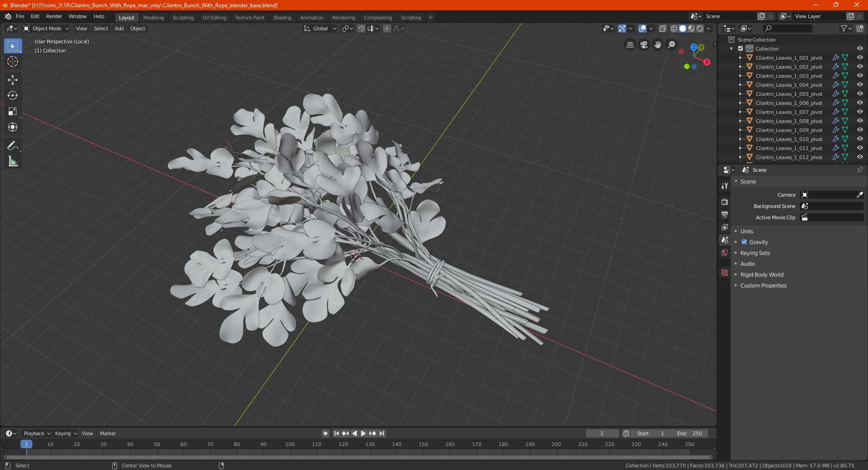Viewport: 868px width, 470px height.
Task: Choose the Select Box tool
Action: click(13, 46)
